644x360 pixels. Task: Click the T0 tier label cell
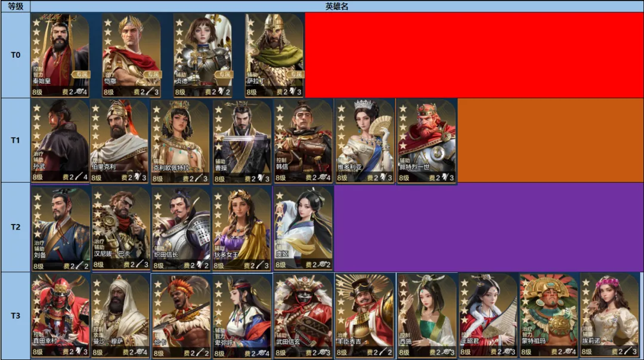point(15,55)
